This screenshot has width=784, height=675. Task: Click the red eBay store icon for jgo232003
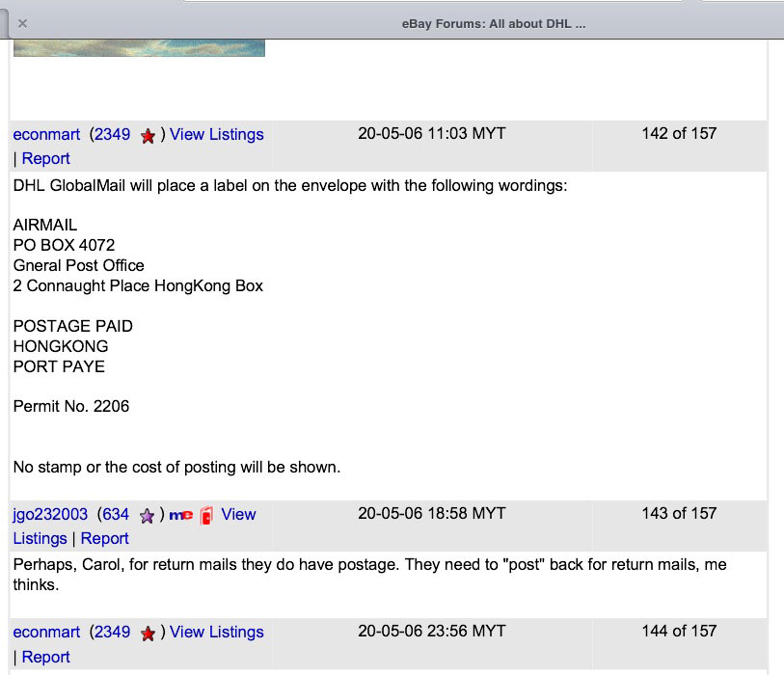(x=206, y=515)
